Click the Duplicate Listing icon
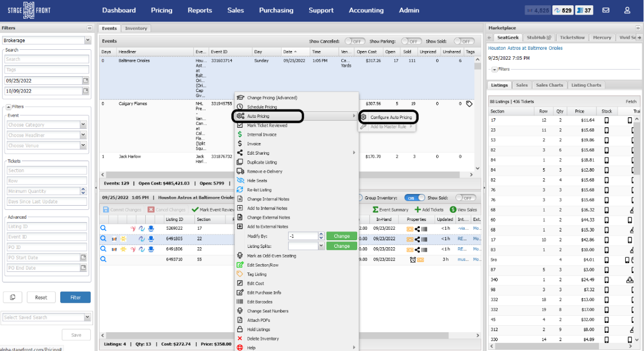644x351 pixels. [x=240, y=162]
